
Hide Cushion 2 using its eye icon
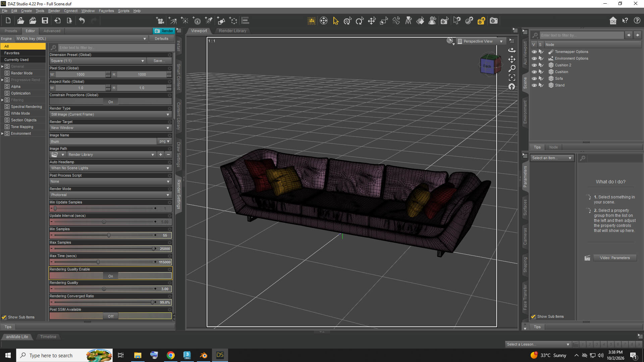pos(534,65)
